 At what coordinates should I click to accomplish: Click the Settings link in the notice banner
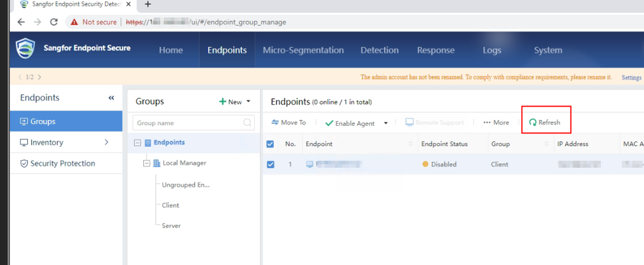(x=631, y=77)
